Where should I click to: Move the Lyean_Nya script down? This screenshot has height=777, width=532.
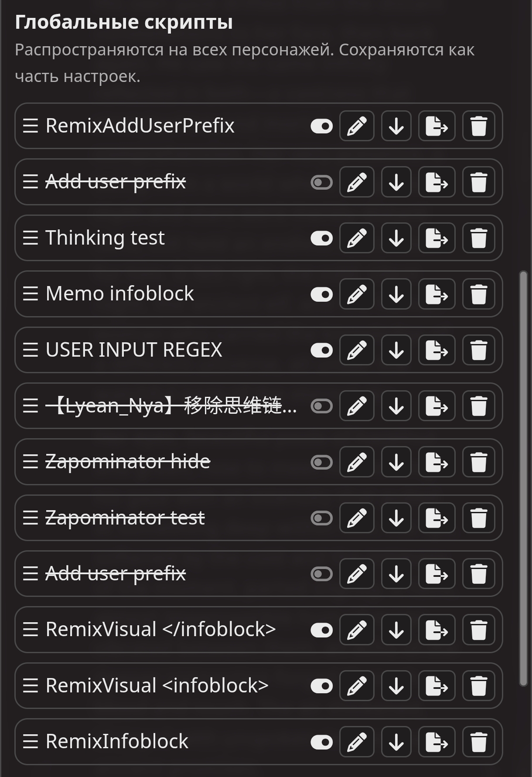pyautogui.click(x=396, y=406)
